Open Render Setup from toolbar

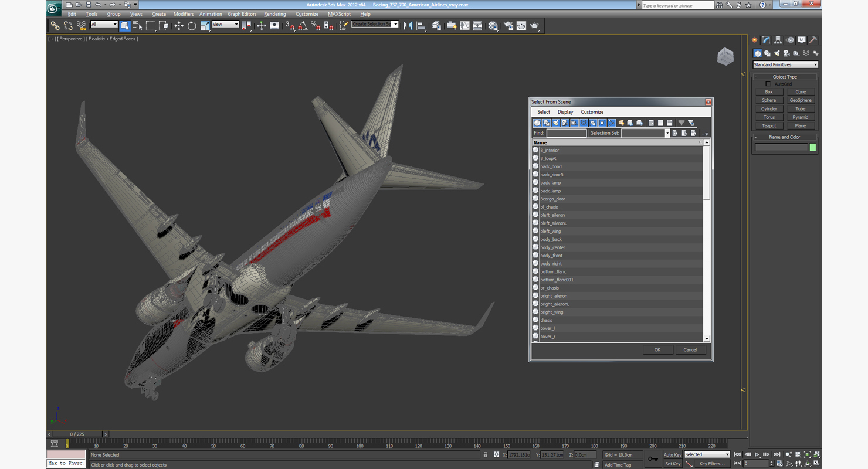pyautogui.click(x=508, y=25)
